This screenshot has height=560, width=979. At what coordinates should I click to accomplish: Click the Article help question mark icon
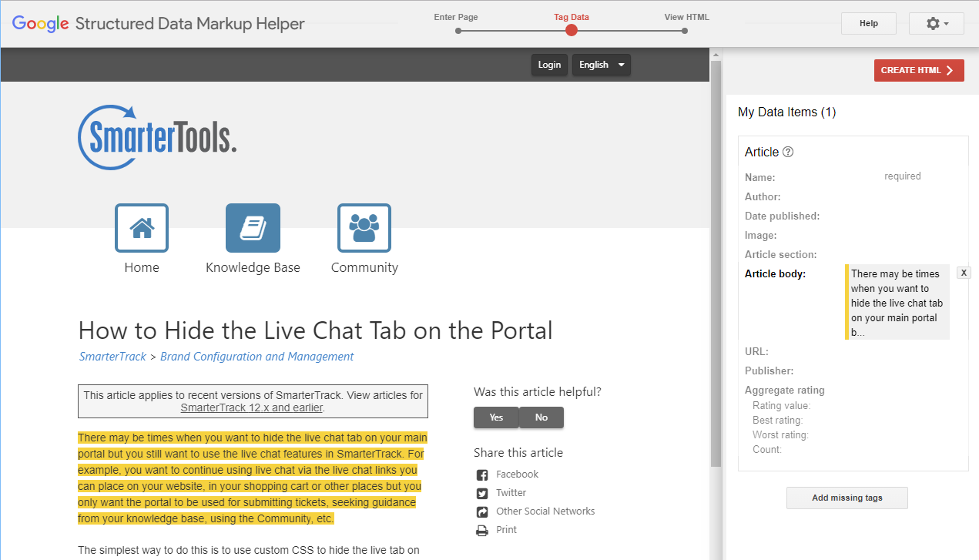(788, 153)
